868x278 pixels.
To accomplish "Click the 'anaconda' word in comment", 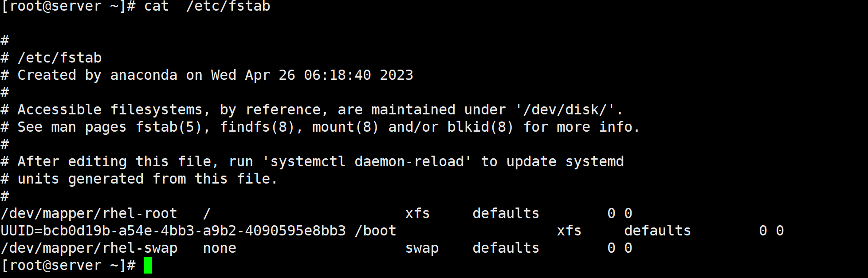I will point(144,75).
